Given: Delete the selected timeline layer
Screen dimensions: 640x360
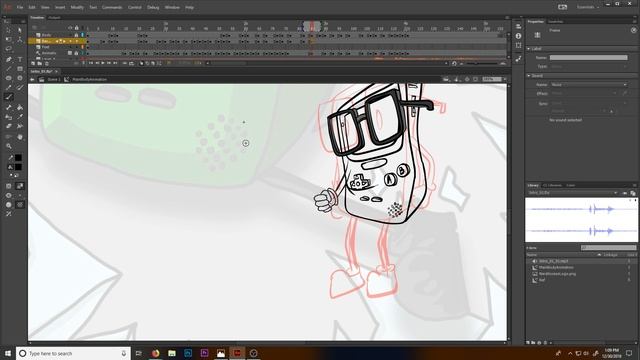Looking at the screenshot, I should (47, 64).
